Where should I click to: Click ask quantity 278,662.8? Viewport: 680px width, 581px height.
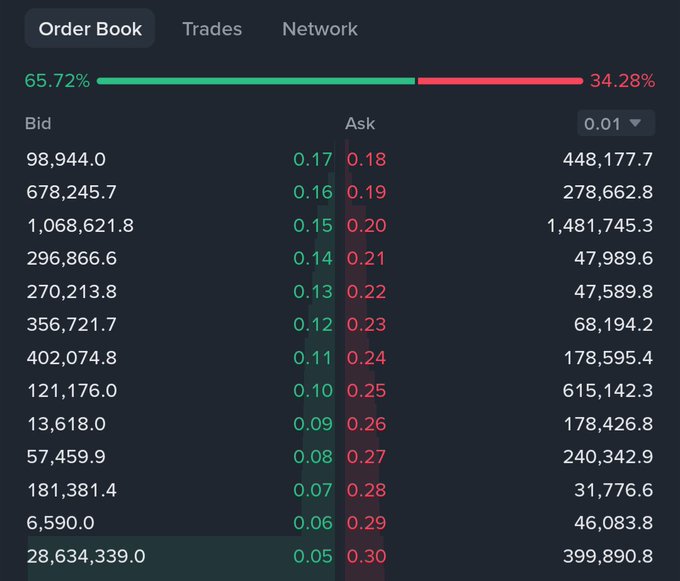608,192
